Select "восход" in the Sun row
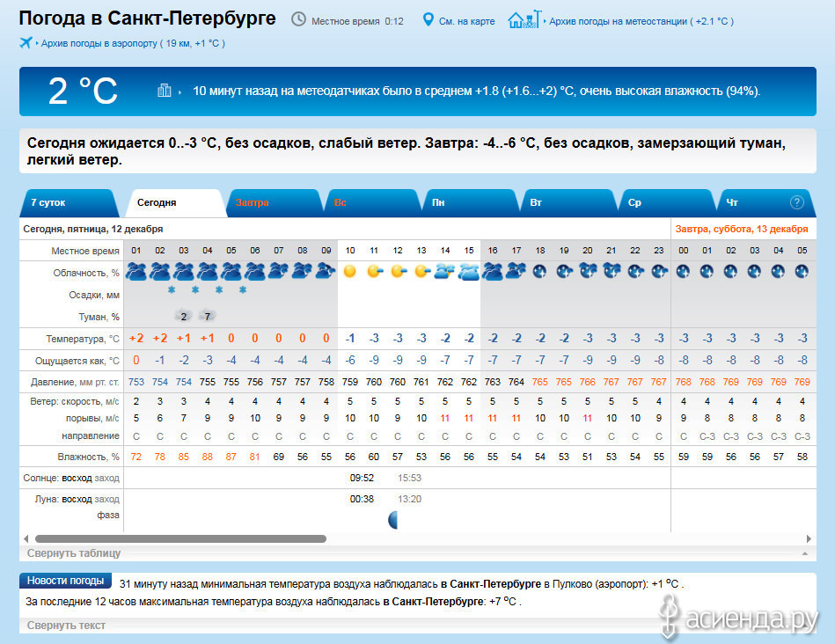The image size is (835, 644). (x=77, y=478)
